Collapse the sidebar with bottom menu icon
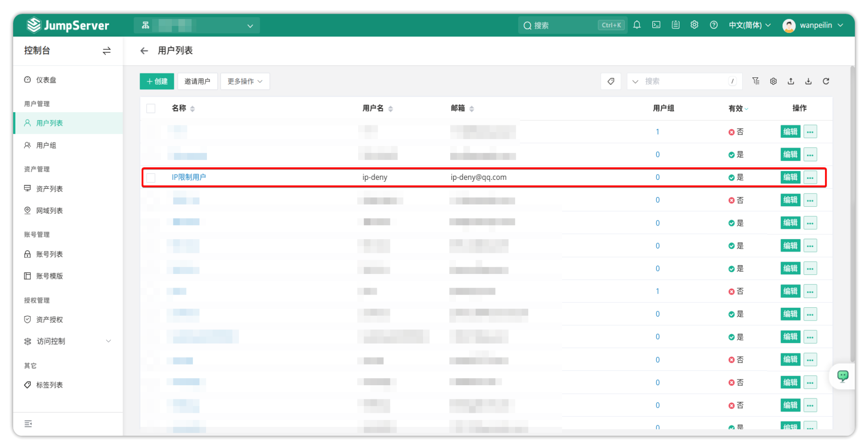Viewport: 868px width, 445px height. 28,424
